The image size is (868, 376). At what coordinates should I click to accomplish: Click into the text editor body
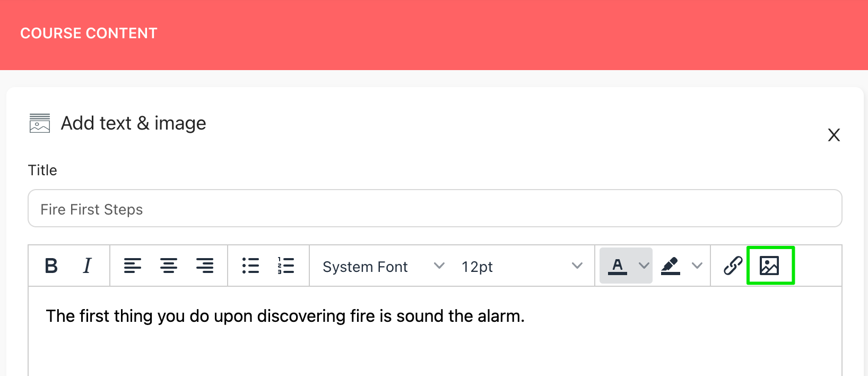(x=435, y=331)
